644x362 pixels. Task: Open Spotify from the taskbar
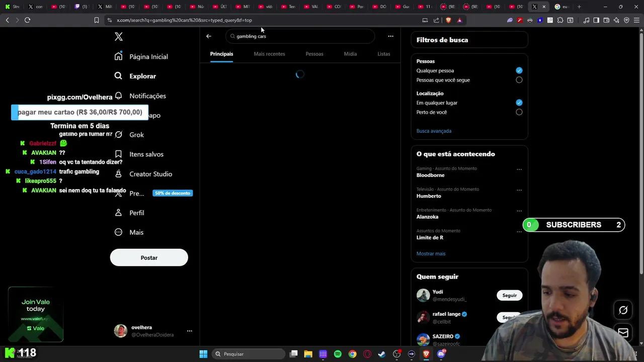338,354
